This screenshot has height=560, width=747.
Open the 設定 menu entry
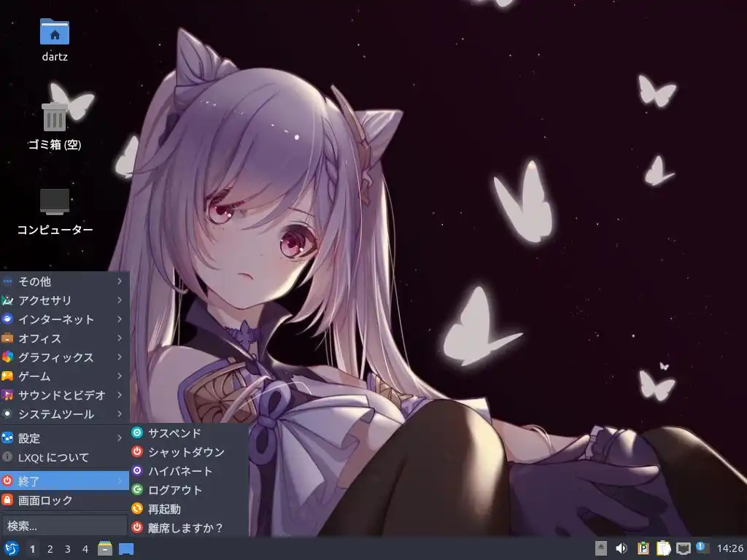[64, 438]
